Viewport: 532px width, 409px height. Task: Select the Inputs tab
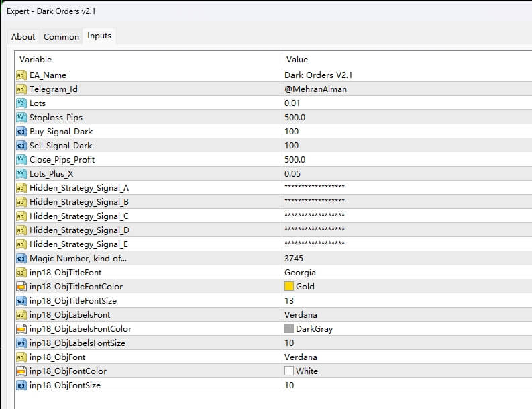[99, 36]
